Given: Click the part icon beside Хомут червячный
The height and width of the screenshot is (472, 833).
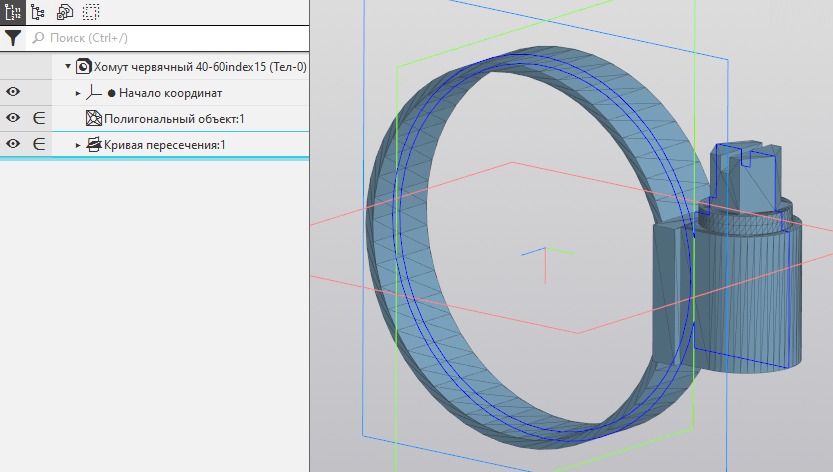Looking at the screenshot, I should (83, 67).
